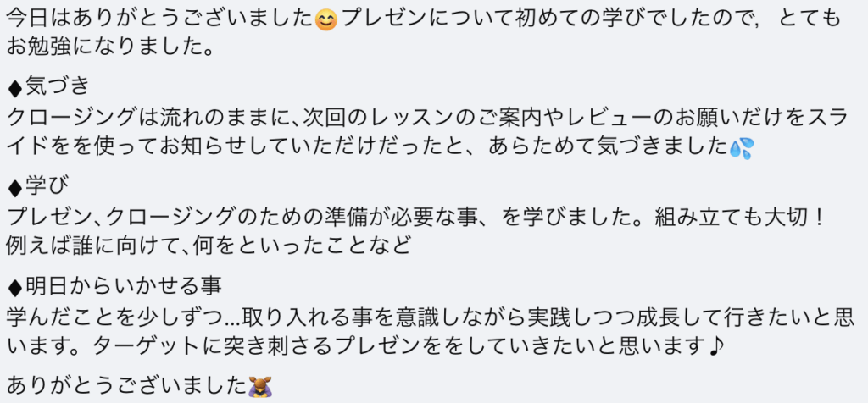Click the closing line ありがとうございました
The image size is (868, 403).
point(127,384)
